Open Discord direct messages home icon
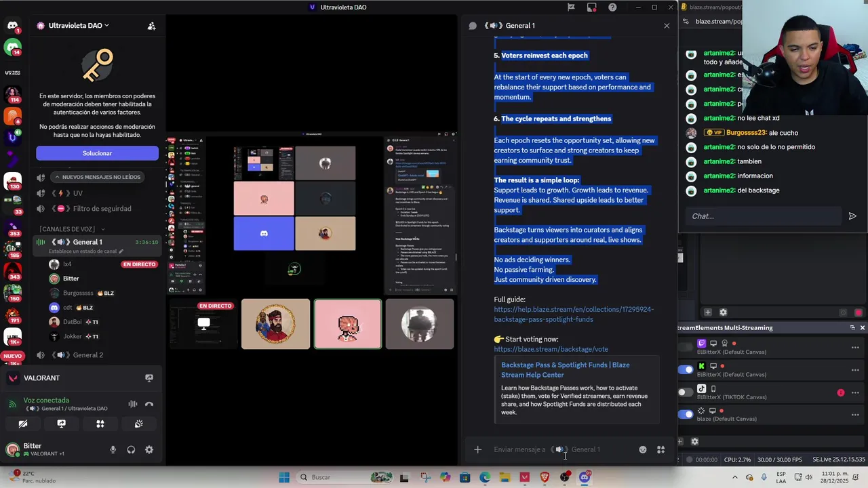Image resolution: width=868 pixels, height=488 pixels. click(x=12, y=26)
